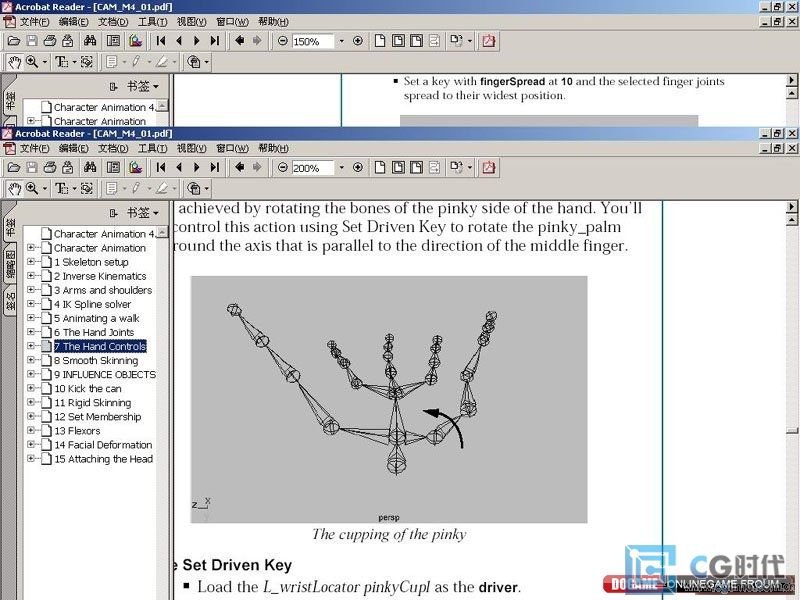Open Rotate View dropdown arrow, front 200% window

click(x=469, y=167)
